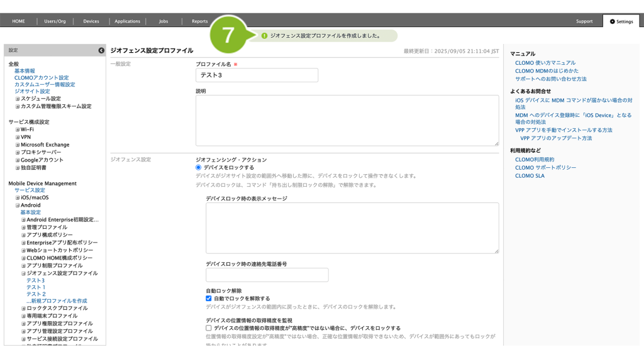This screenshot has width=644, height=362.
Task: Enable 高精度 location accuracy lock checkbox
Action: point(209,328)
